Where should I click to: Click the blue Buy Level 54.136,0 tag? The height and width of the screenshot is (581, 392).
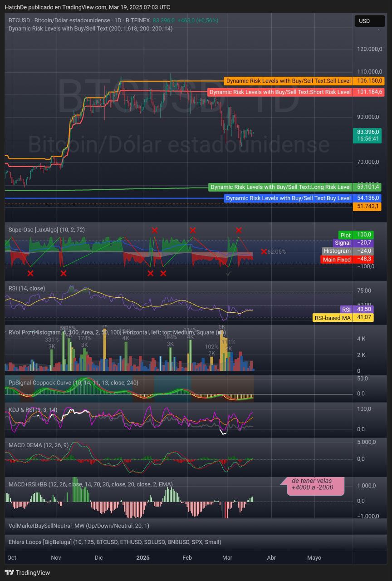[x=368, y=198]
